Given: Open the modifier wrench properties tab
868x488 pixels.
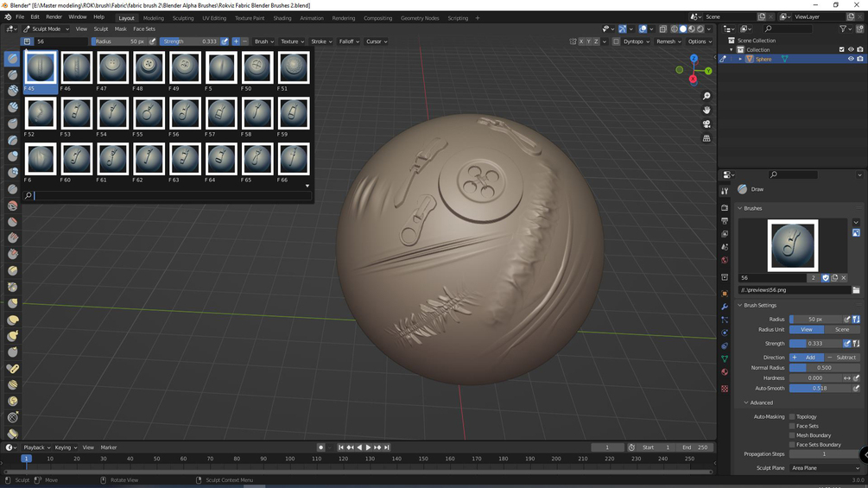Looking at the screenshot, I should 725,307.
